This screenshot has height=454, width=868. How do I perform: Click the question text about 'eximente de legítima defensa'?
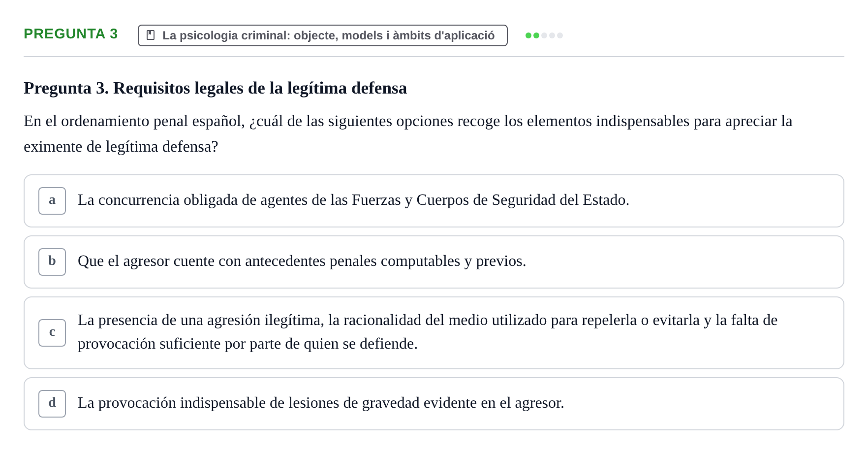[x=408, y=134]
